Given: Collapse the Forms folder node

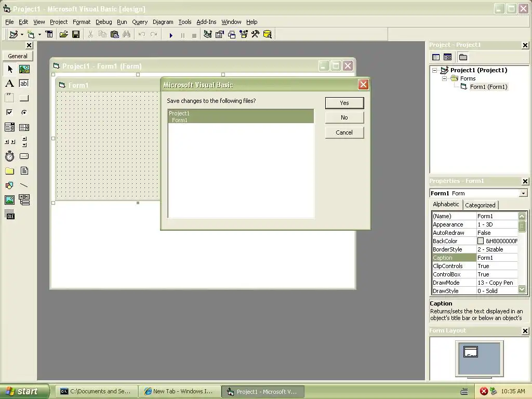Looking at the screenshot, I should coord(444,78).
